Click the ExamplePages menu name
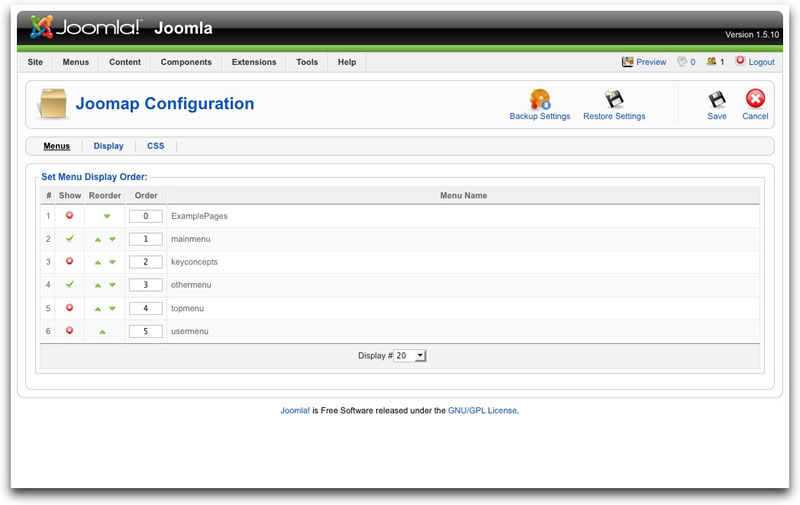This screenshot has width=800, height=505. (x=199, y=216)
